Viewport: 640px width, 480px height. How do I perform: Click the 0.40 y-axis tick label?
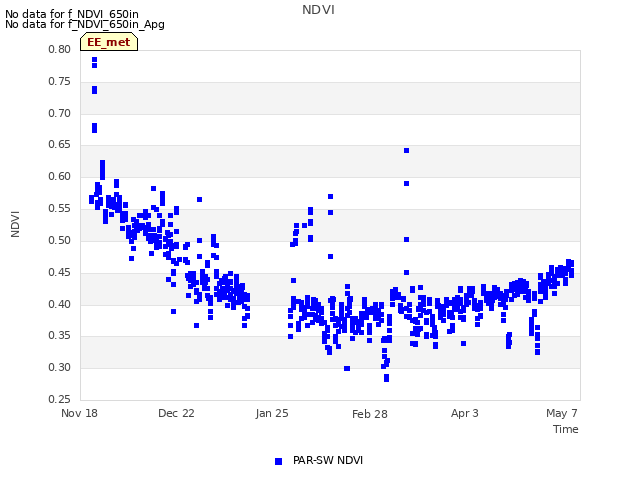pos(59,304)
